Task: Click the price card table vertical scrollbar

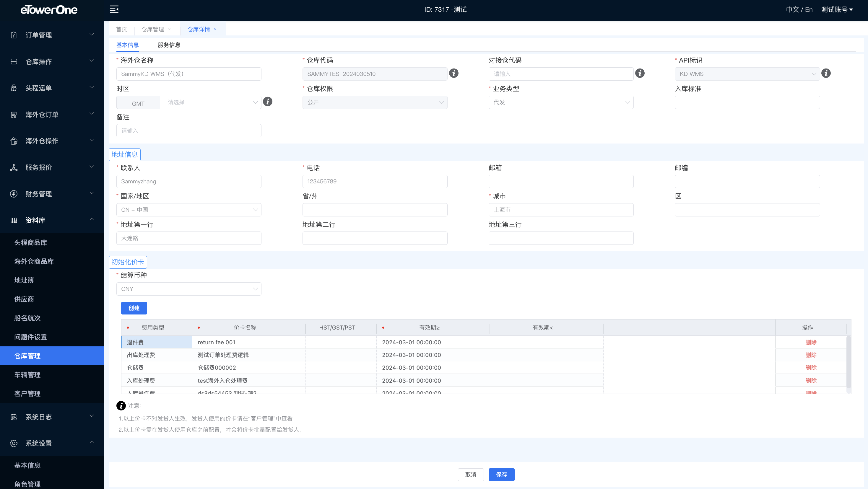Action: pos(849,362)
